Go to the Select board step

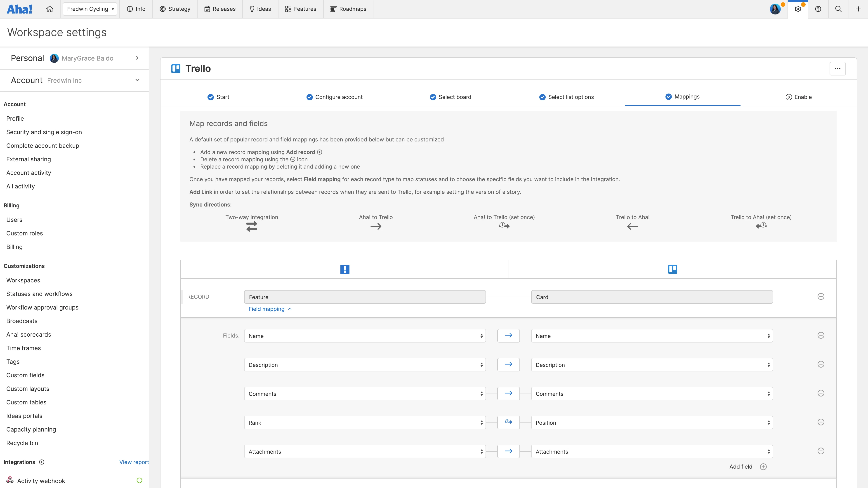(x=450, y=97)
